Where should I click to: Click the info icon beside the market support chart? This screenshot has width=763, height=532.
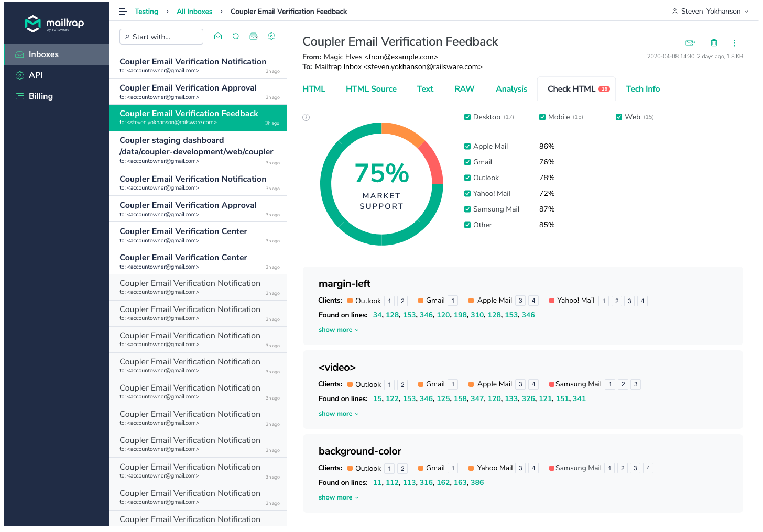pyautogui.click(x=306, y=117)
